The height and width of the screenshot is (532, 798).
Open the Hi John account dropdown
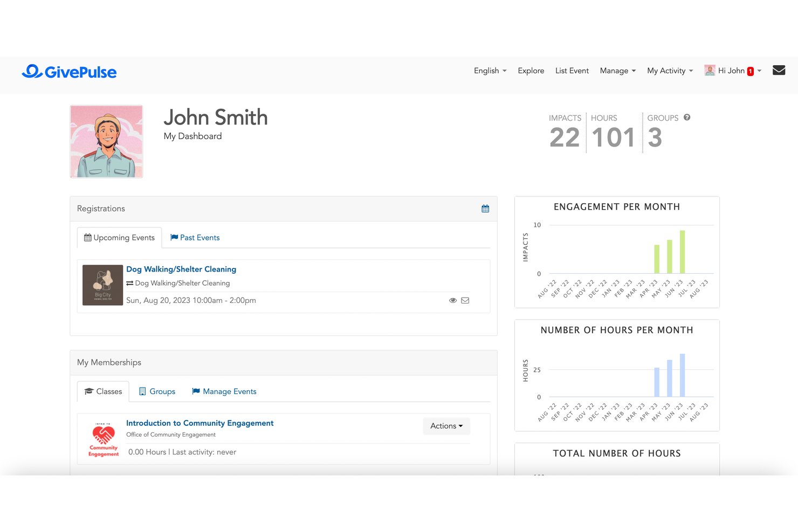coord(733,71)
